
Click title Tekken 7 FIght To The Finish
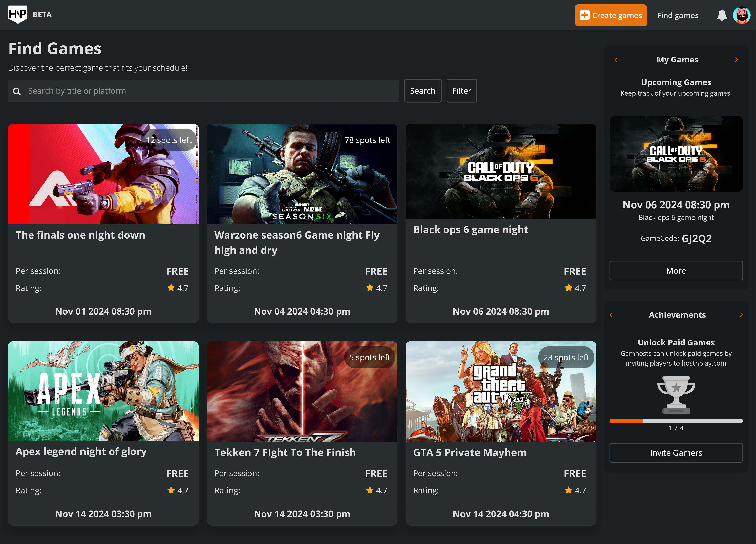(285, 452)
